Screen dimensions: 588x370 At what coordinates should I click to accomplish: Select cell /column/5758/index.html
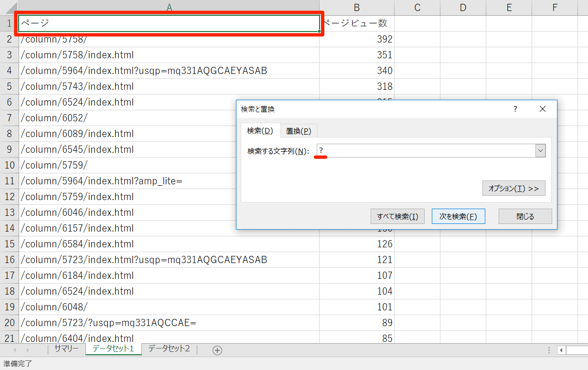[169, 55]
